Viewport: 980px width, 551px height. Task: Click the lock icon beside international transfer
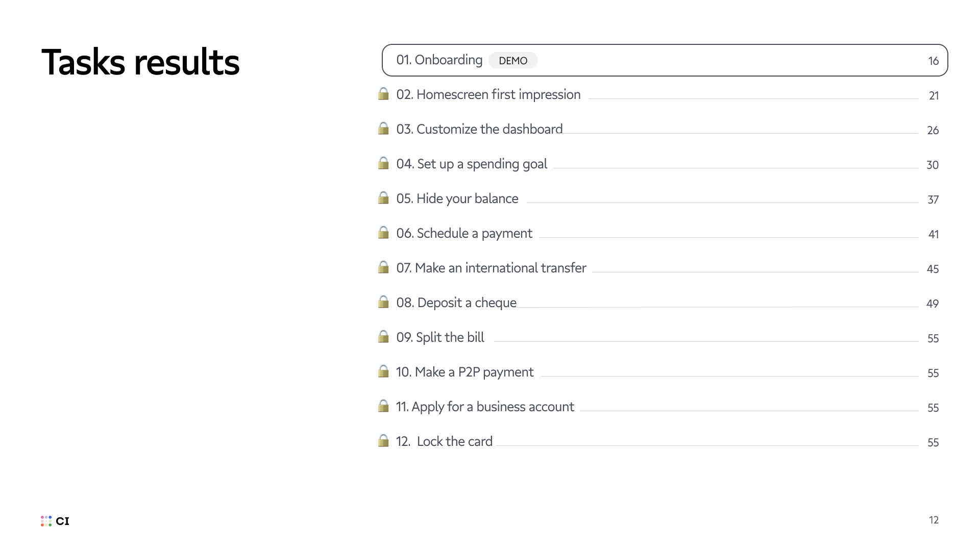click(383, 267)
